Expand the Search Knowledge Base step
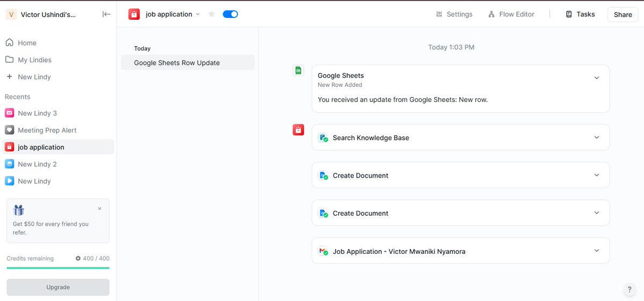The image size is (644, 301). click(x=597, y=137)
